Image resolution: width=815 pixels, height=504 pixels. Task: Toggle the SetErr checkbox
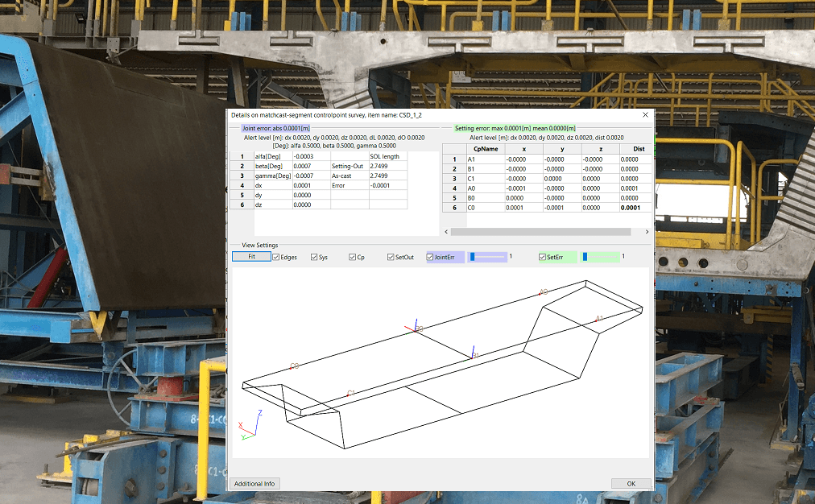543,258
